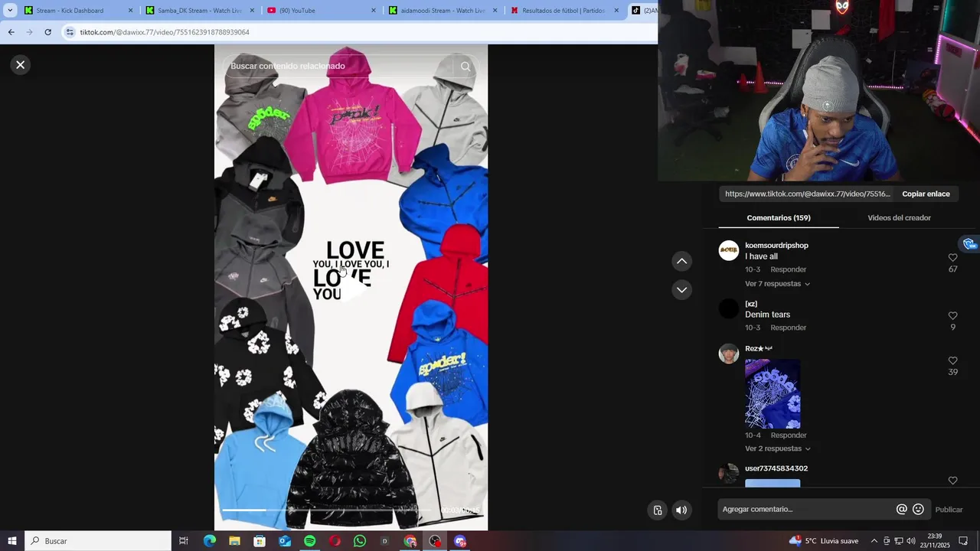
Task: Reply to the Denim tears comment
Action: (788, 328)
